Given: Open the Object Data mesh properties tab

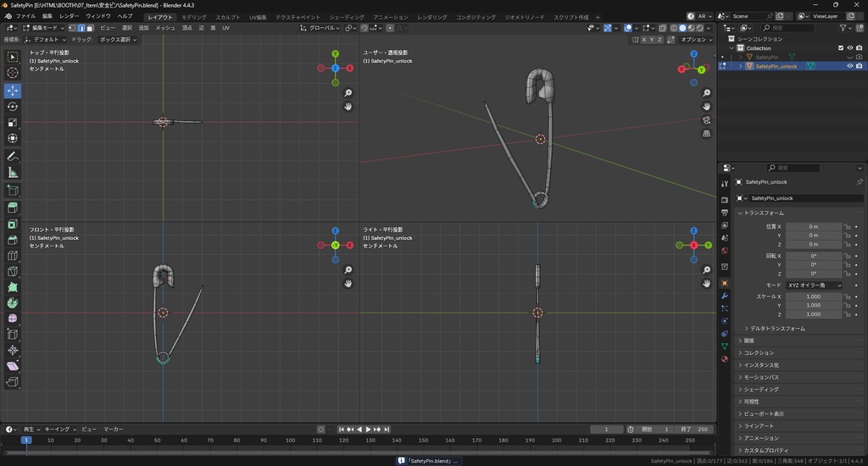Looking at the screenshot, I should (725, 347).
